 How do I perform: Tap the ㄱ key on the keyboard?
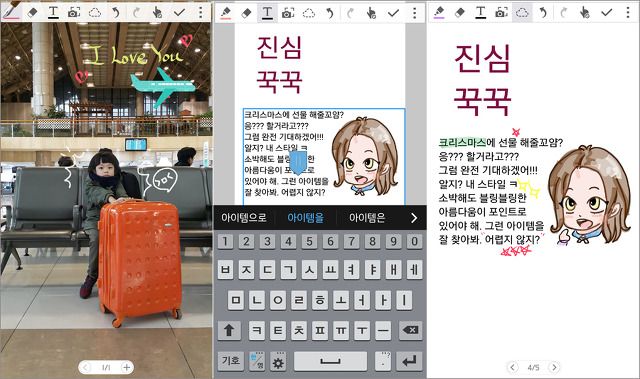click(288, 270)
